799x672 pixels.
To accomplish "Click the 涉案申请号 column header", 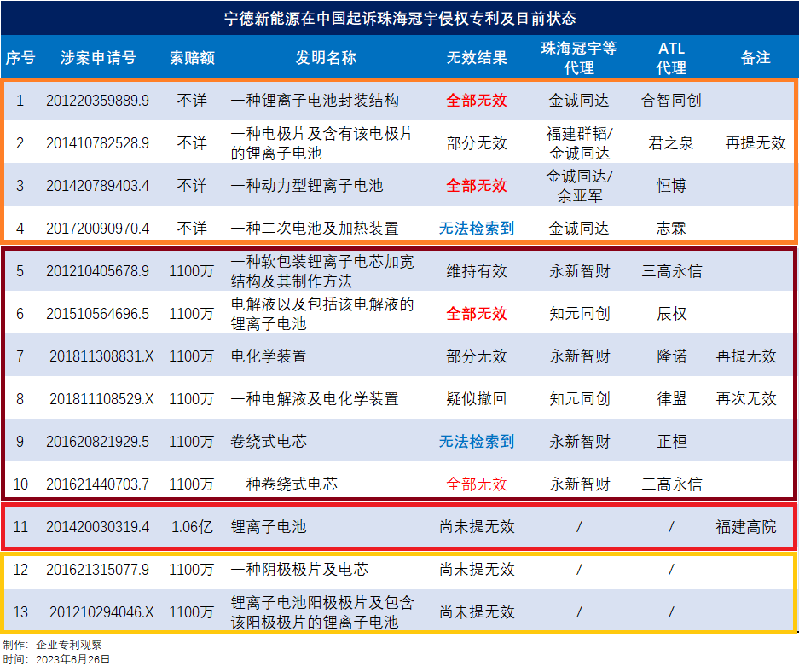I will (98, 58).
